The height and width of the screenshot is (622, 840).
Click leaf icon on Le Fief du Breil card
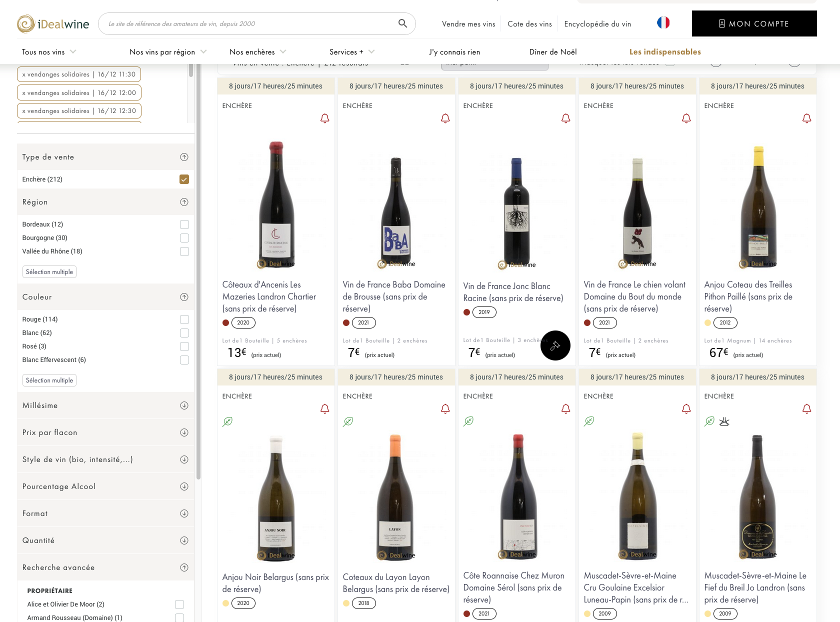pyautogui.click(x=709, y=421)
